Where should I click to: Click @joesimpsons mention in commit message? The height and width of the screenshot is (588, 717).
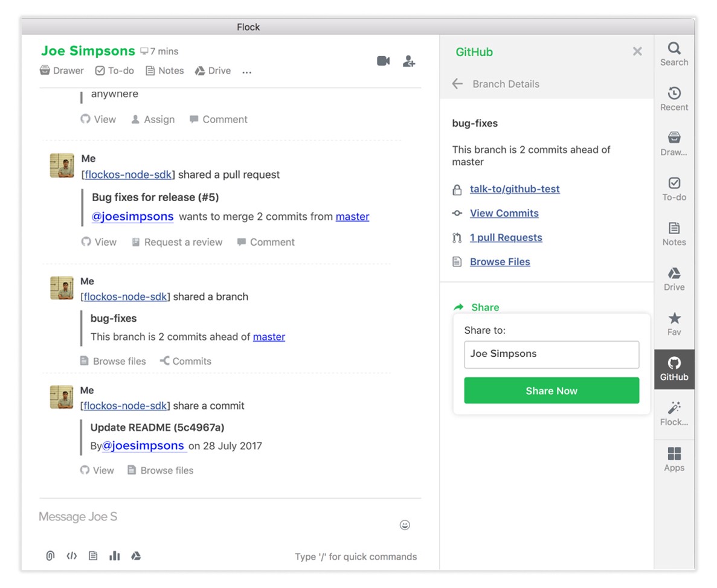pyautogui.click(x=143, y=446)
